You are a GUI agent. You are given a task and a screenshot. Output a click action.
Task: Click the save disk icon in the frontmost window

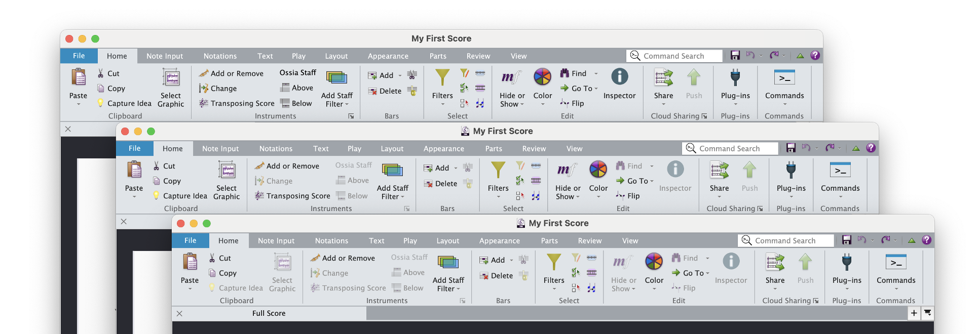[x=846, y=240]
